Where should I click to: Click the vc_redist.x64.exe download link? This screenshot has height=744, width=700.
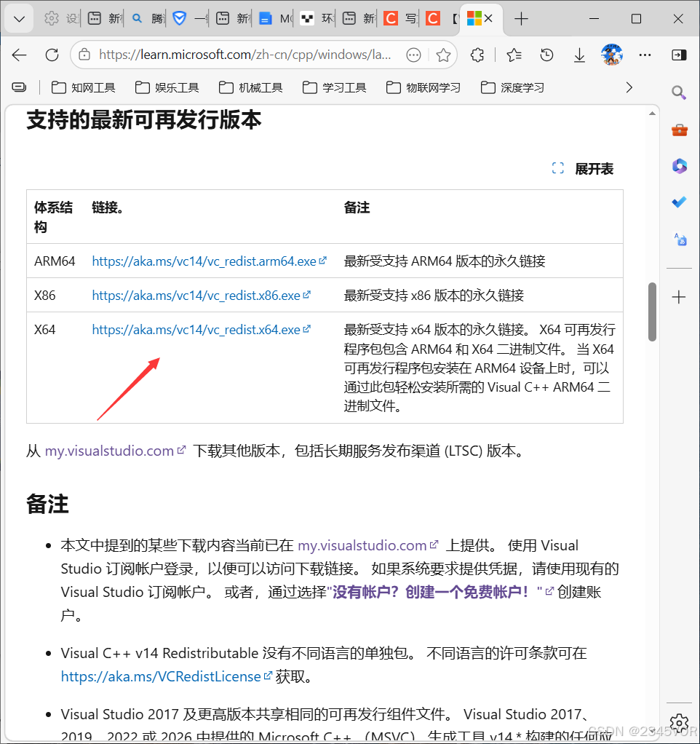point(196,329)
